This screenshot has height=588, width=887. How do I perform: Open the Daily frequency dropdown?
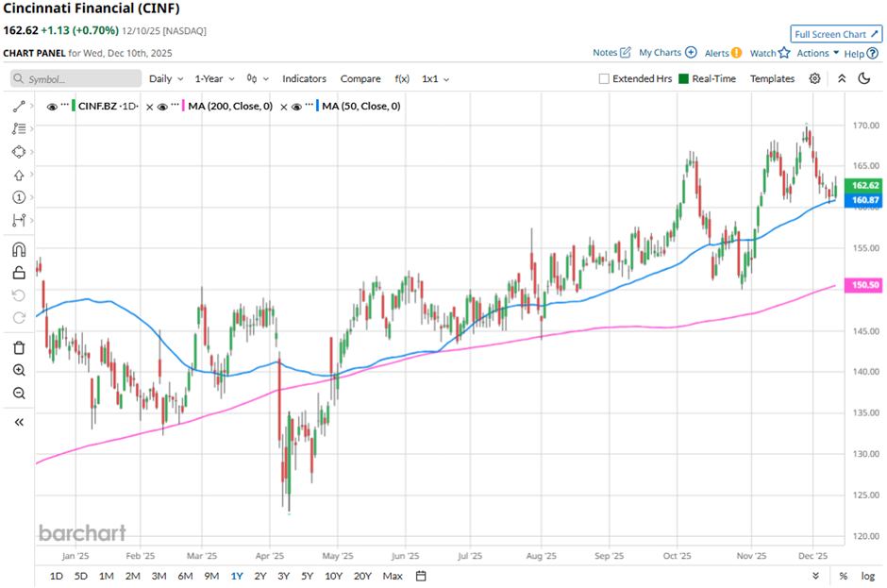[166, 79]
